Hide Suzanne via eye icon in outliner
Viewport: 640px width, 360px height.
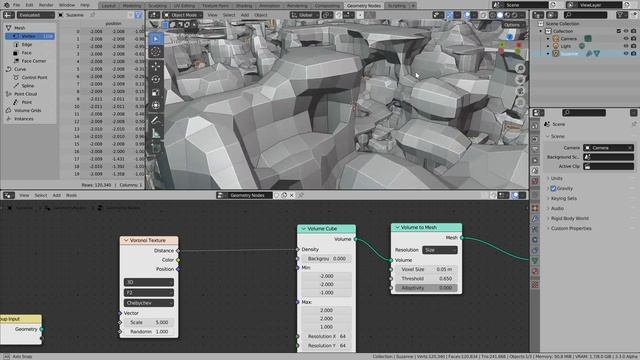(626, 53)
